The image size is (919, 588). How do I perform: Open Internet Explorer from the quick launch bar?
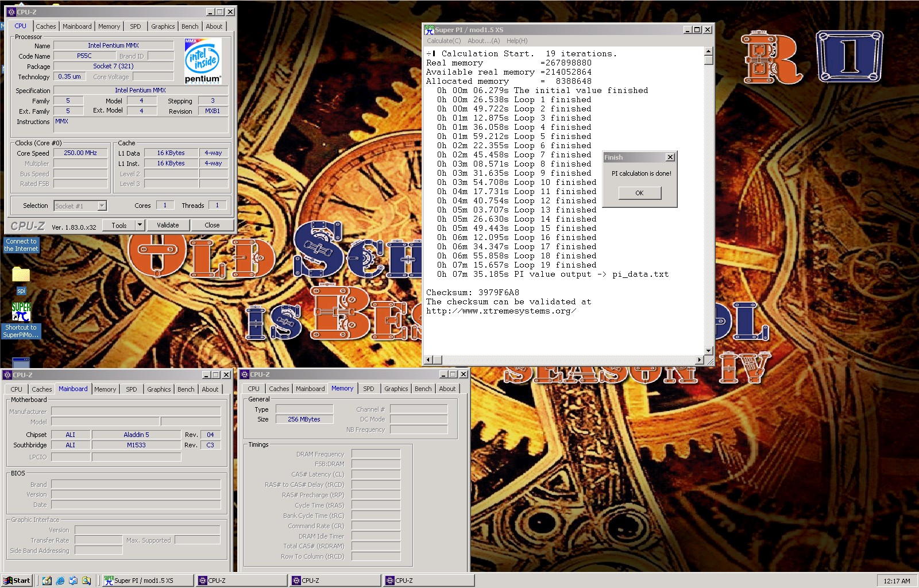60,581
